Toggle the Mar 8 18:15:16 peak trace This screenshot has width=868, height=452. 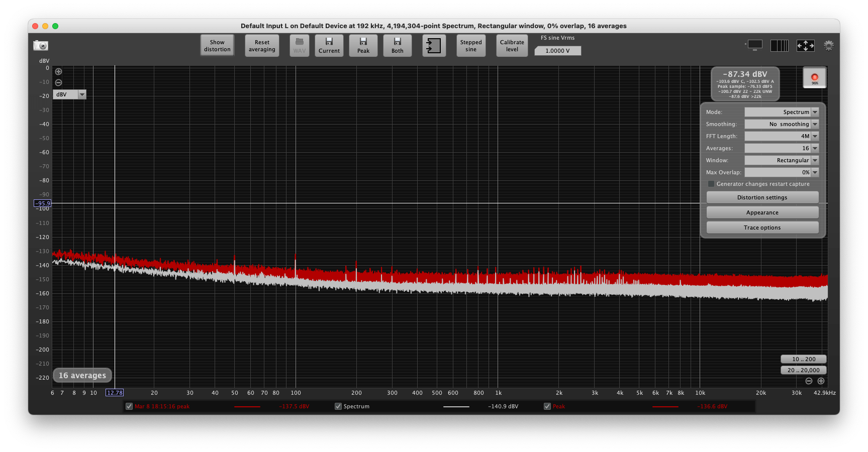pyautogui.click(x=129, y=406)
